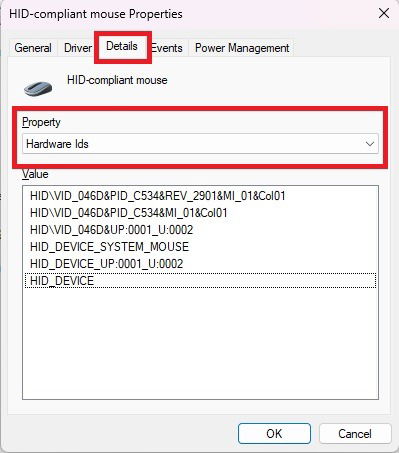Open the Power Management tab
This screenshot has width=399, height=453.
point(242,48)
